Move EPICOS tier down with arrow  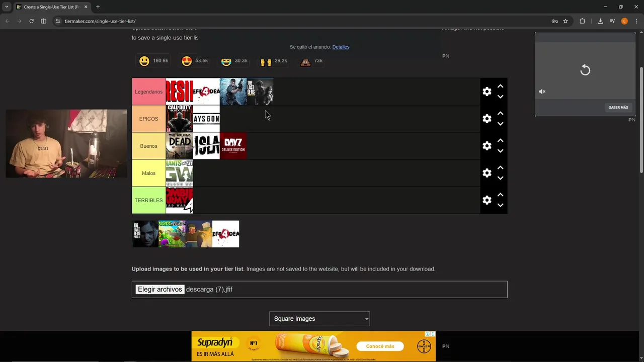tap(500, 124)
